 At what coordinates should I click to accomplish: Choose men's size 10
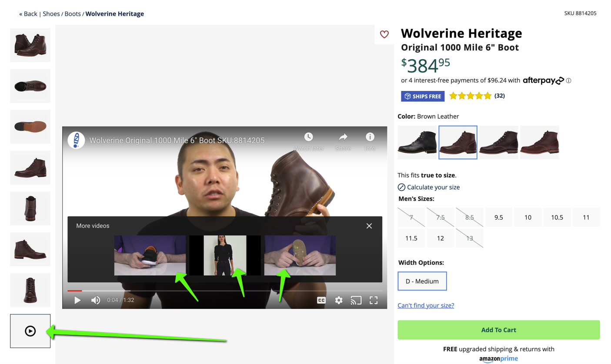[x=528, y=217]
